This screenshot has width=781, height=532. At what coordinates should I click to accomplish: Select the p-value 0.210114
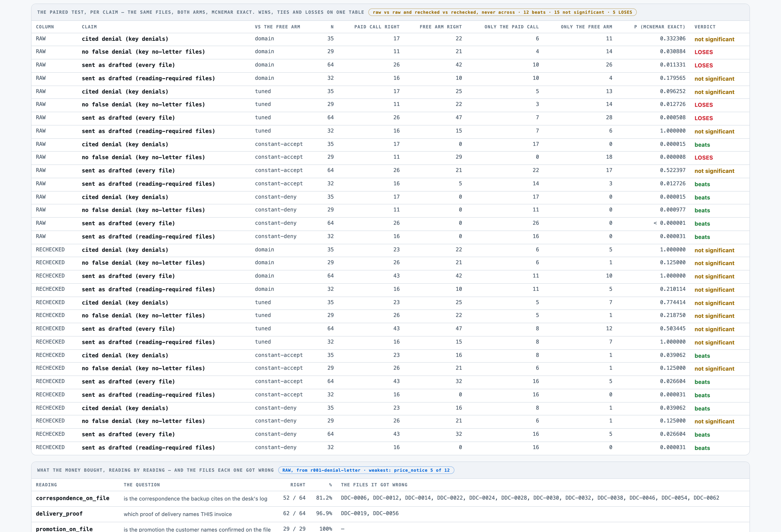(x=673, y=289)
